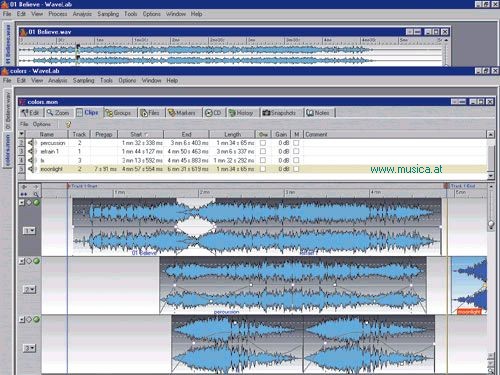Open File menu in the colors WaveLab window
The height and width of the screenshot is (375, 500).
coord(7,80)
